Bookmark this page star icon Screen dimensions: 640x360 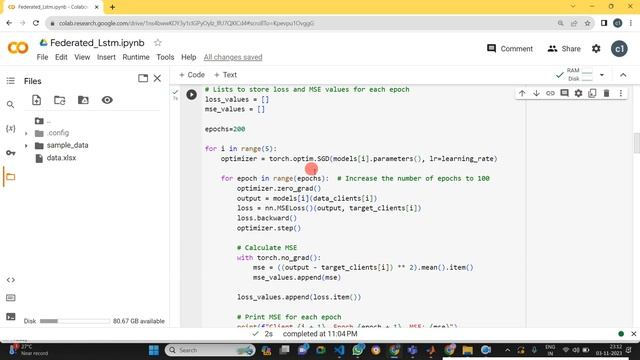(x=587, y=23)
